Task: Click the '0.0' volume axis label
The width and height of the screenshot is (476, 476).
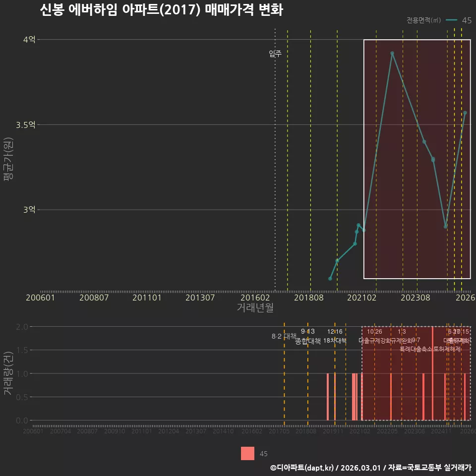Action: [x=22, y=420]
